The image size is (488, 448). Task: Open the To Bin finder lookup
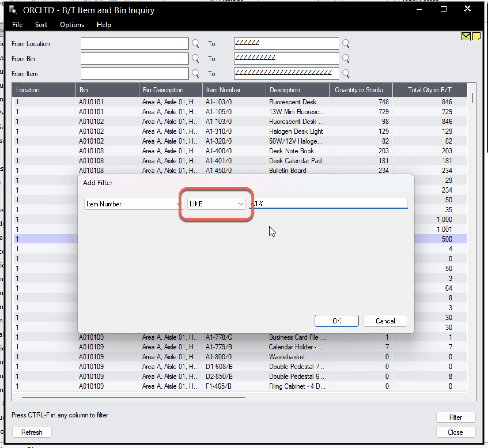click(x=346, y=59)
